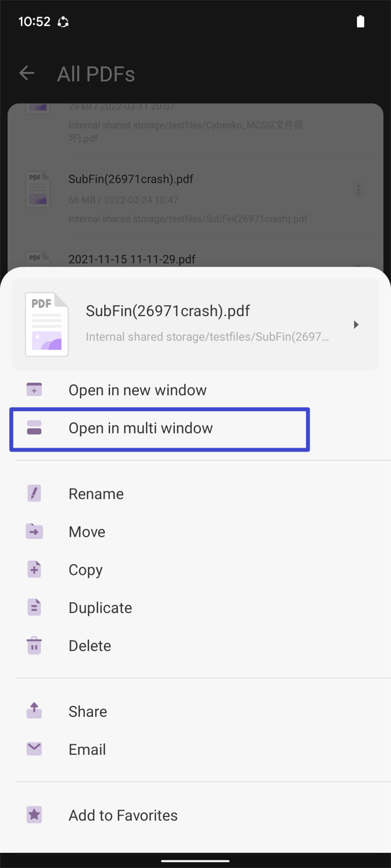Tap the Delete trash icon
This screenshot has height=868, width=391.
coord(34,645)
